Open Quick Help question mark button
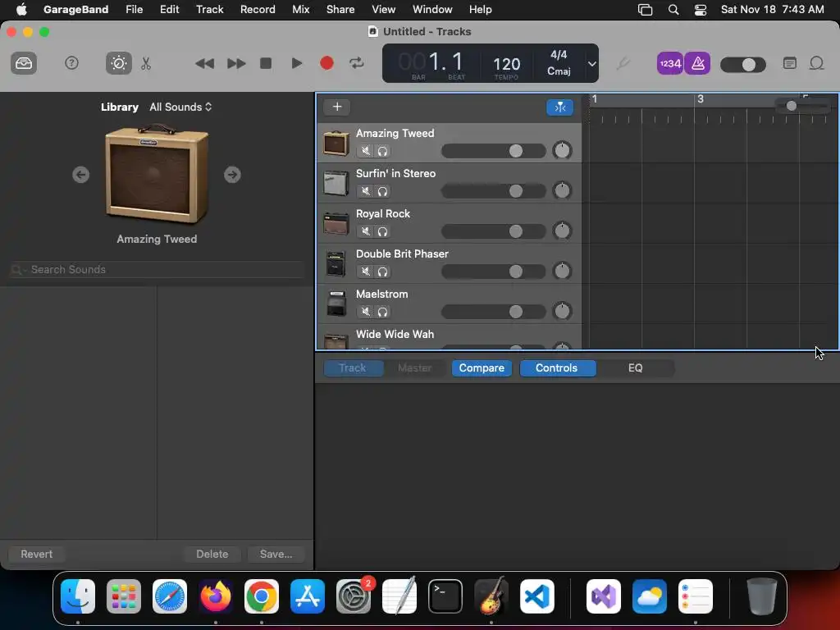Image resolution: width=840 pixels, height=630 pixels. click(71, 64)
